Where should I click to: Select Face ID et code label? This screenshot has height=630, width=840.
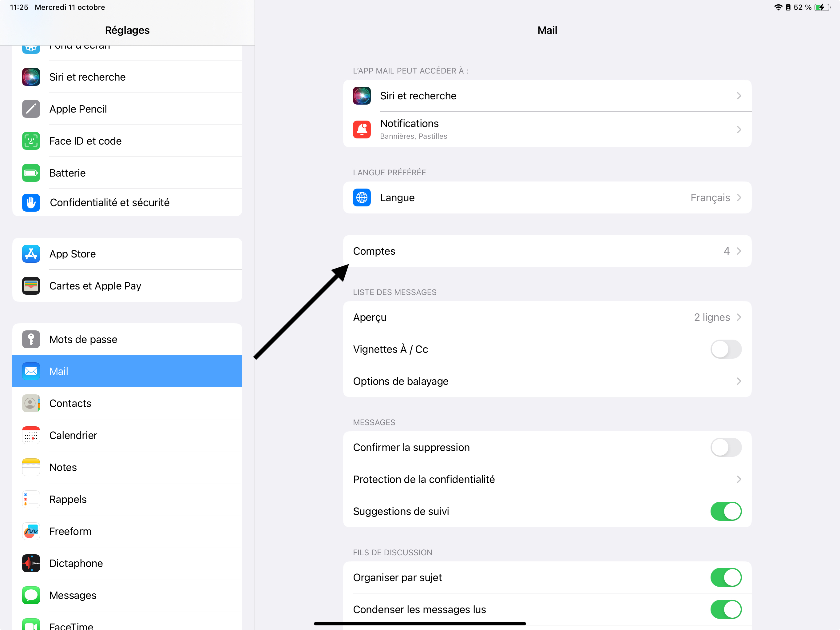[85, 141]
